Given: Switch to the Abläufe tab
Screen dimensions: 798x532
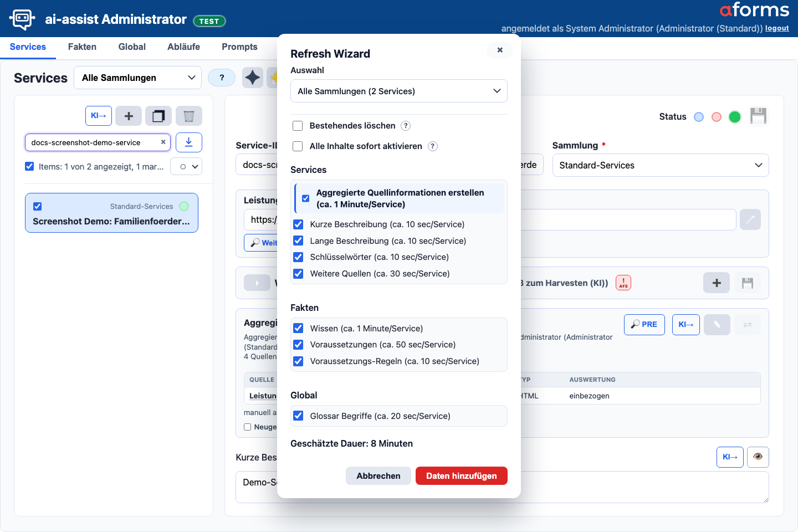Looking at the screenshot, I should [x=183, y=47].
